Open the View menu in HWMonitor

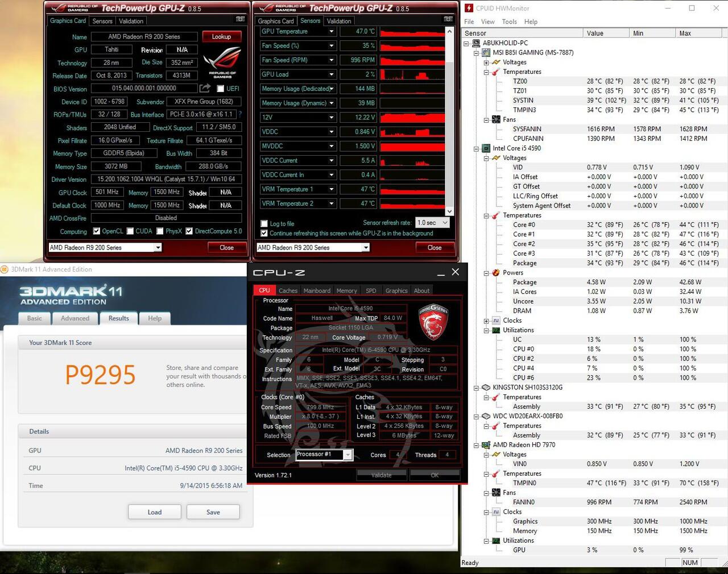487,22
